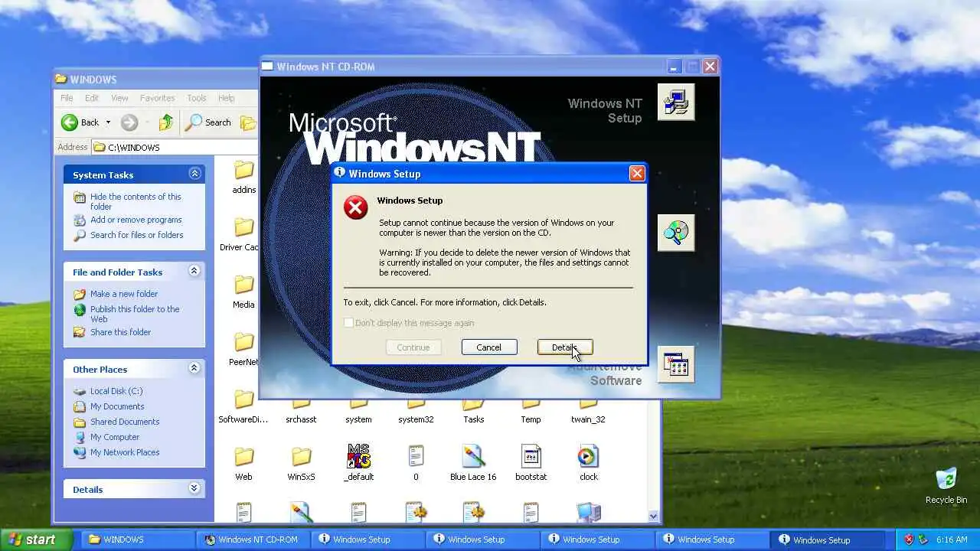
Task: Open the Tools menu
Action: click(197, 98)
